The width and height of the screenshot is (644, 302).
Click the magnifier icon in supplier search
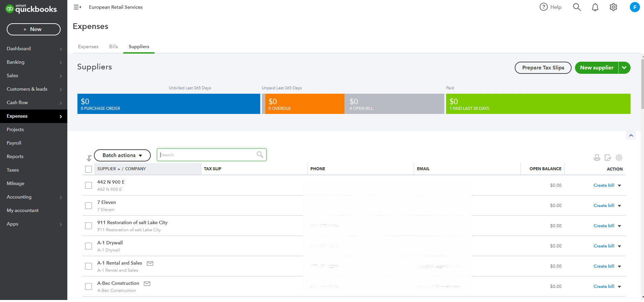pos(260,154)
